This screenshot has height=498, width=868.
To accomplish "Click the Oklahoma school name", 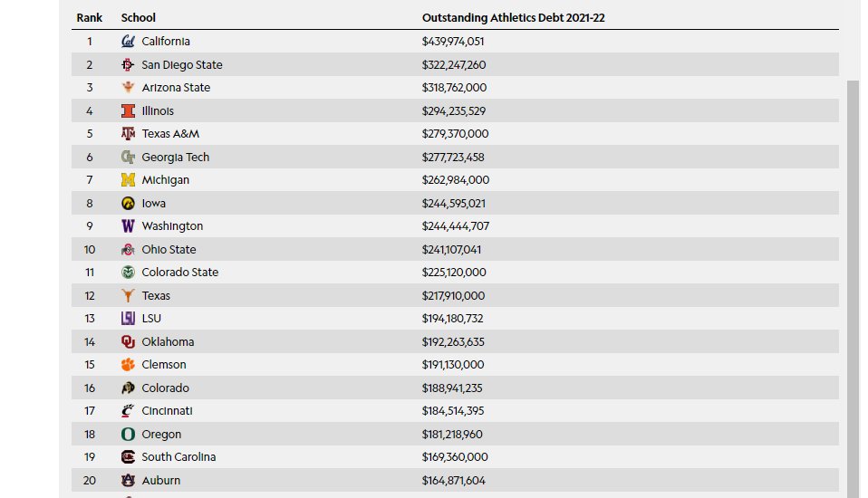I will (x=168, y=342).
